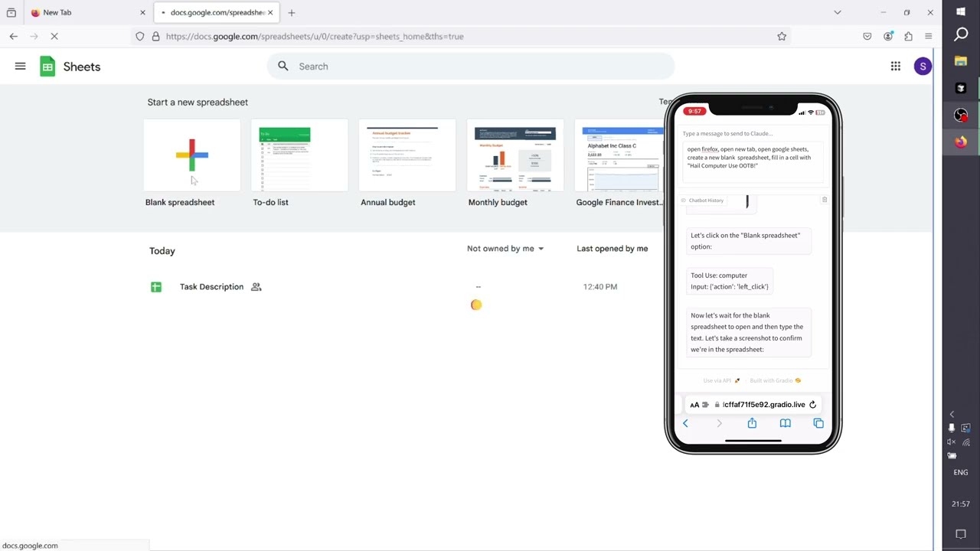This screenshot has height=551, width=980.
Task: Open Windows notification center icon
Action: pyautogui.click(x=961, y=534)
